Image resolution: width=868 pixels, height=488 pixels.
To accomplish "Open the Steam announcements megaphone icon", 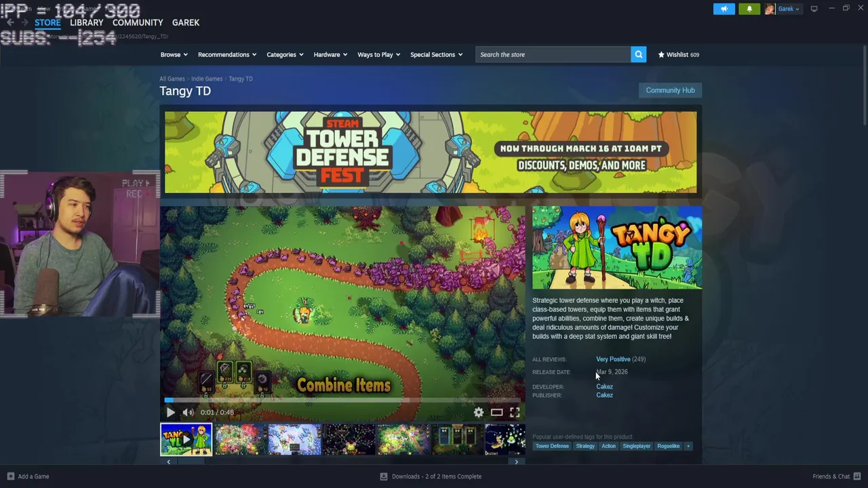I will pyautogui.click(x=724, y=9).
